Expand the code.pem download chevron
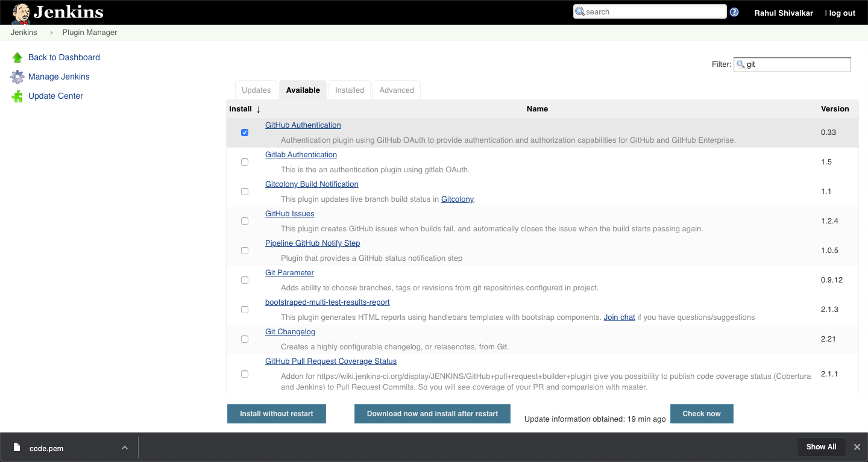Viewport: 868px width, 462px height. coord(125,448)
